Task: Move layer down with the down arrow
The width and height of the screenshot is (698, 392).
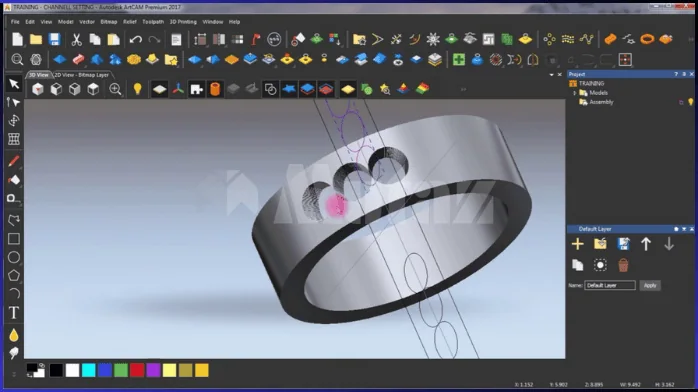Action: (669, 244)
